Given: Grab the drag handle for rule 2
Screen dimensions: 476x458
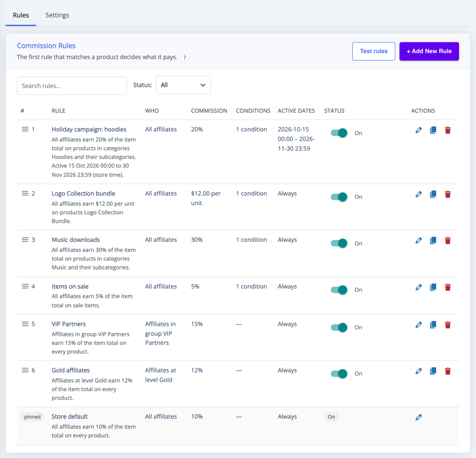Looking at the screenshot, I should (25, 193).
